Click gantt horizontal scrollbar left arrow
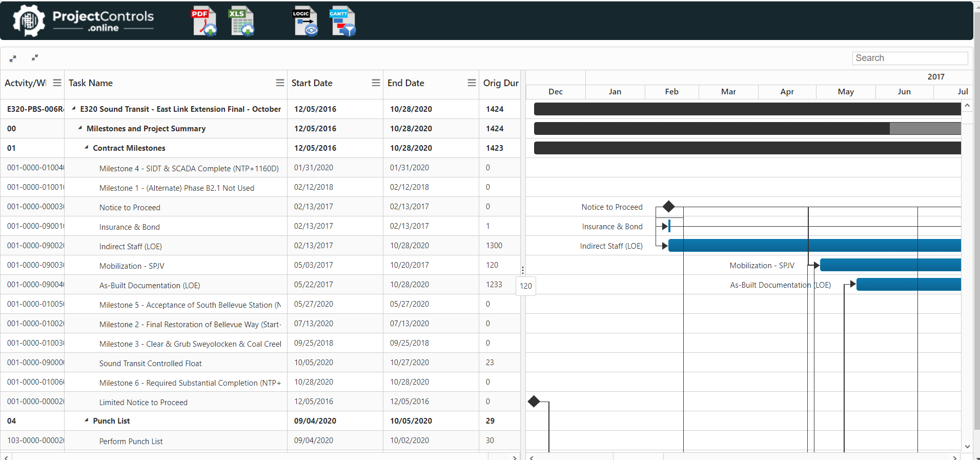The height and width of the screenshot is (460, 980). [x=532, y=457]
